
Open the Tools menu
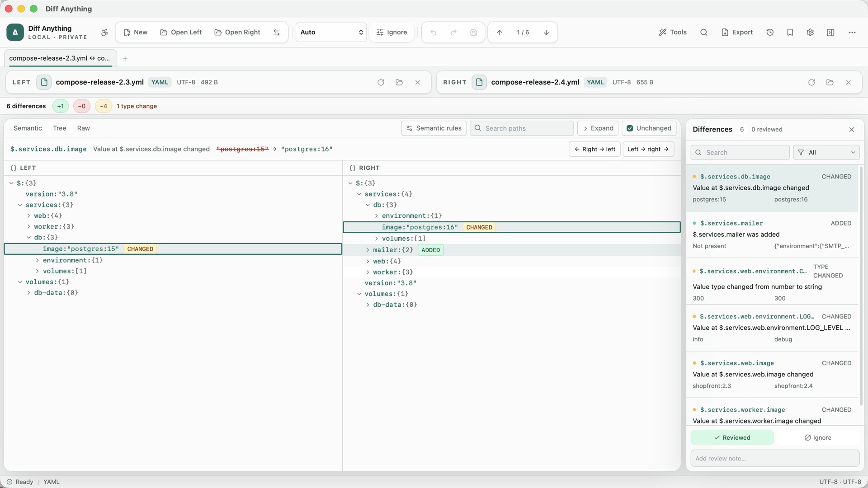[x=673, y=33]
